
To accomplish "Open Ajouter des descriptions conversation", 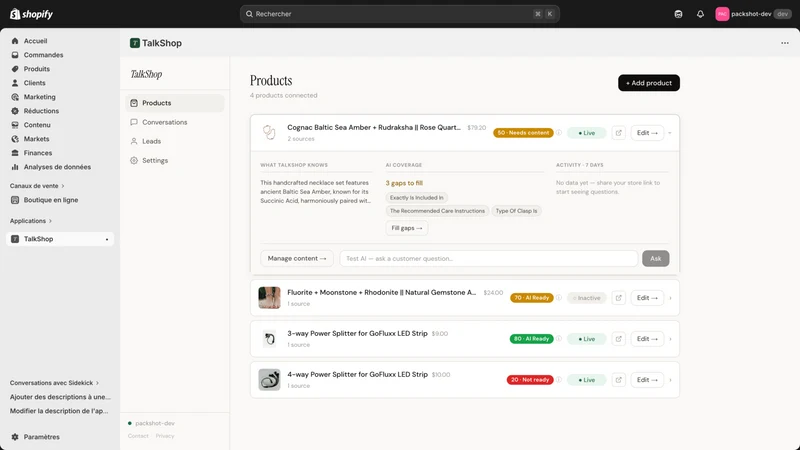I will (x=60, y=397).
